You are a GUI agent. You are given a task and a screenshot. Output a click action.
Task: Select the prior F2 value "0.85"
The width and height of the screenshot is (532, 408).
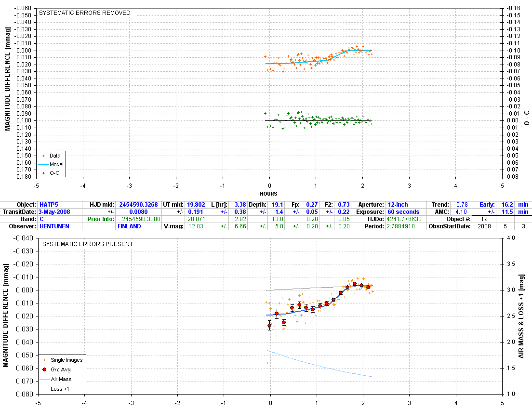click(x=344, y=219)
